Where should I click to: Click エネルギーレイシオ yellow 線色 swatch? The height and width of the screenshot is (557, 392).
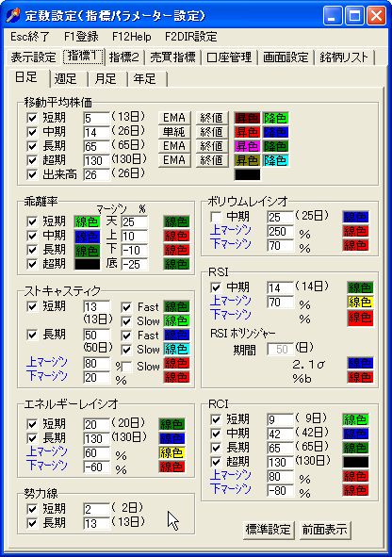pyautogui.click(x=171, y=452)
